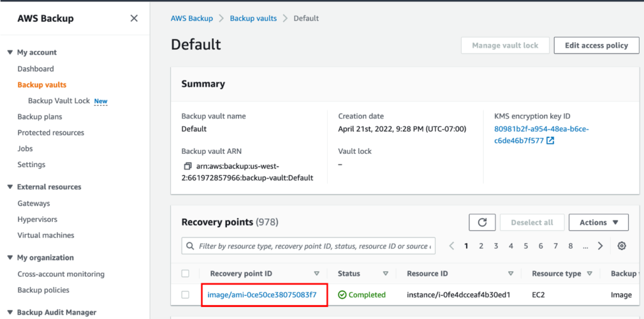
Task: Collapse the My organization section
Action: [x=10, y=258]
